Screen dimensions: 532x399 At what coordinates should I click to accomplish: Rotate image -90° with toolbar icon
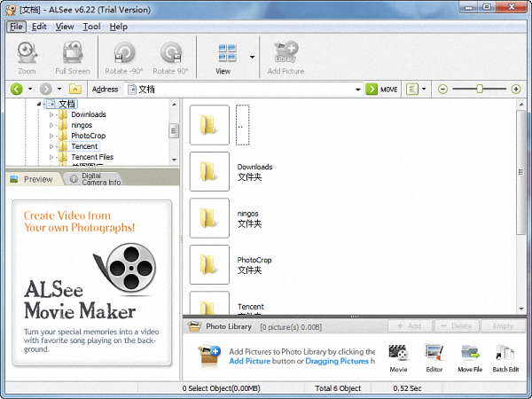tap(124, 52)
